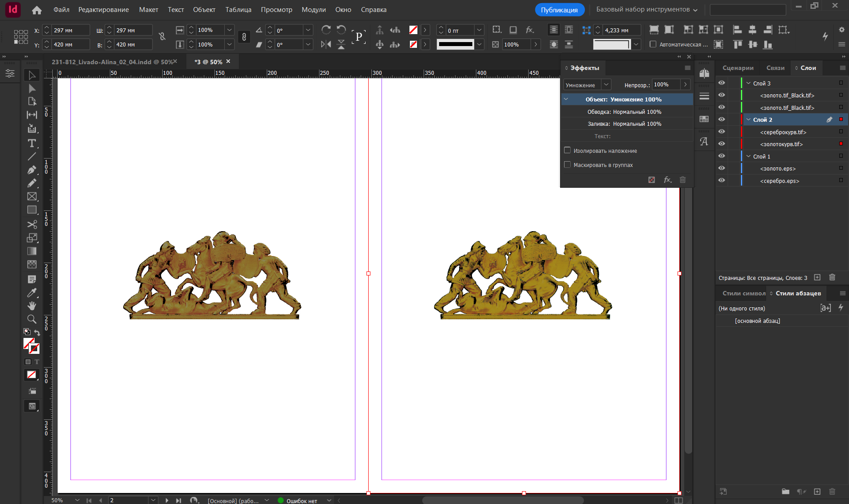This screenshot has width=849, height=504.
Task: Enable Изолировать наложение checkbox
Action: pyautogui.click(x=567, y=151)
